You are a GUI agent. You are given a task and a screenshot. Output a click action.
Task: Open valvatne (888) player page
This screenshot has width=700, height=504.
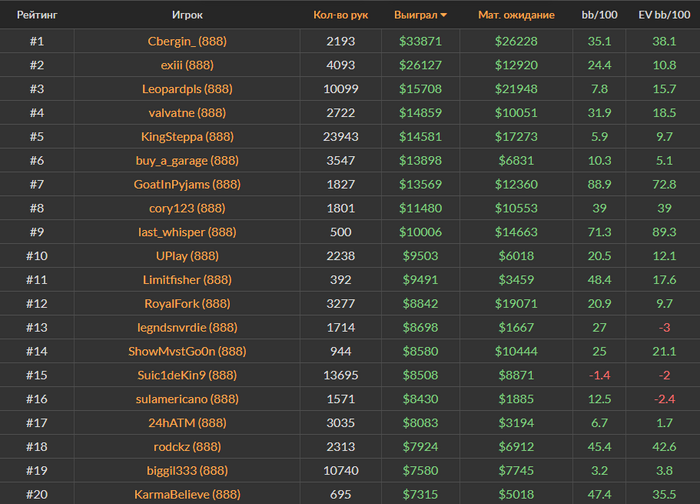187,113
